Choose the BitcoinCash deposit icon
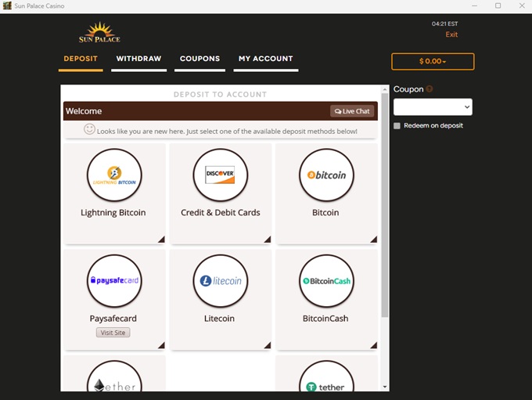 326,281
